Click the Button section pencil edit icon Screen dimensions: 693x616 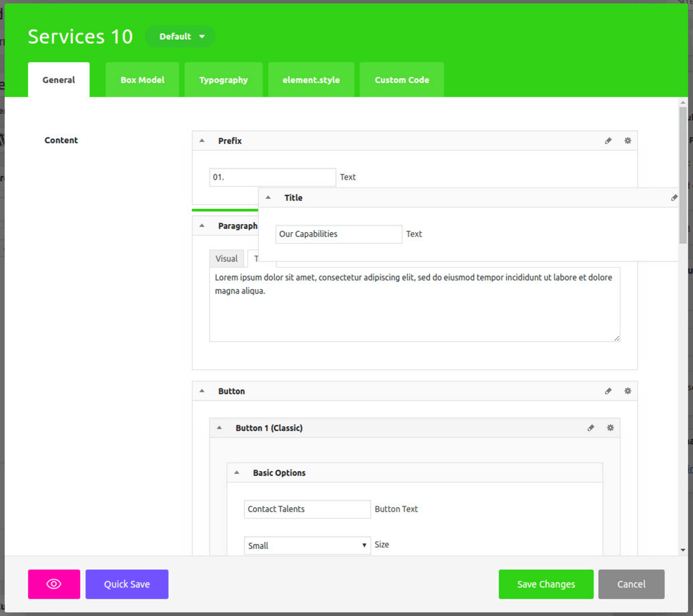pyautogui.click(x=608, y=391)
